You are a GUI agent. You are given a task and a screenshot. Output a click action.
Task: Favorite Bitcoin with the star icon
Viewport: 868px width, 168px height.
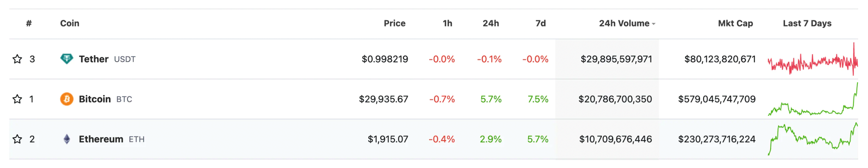coord(17,99)
